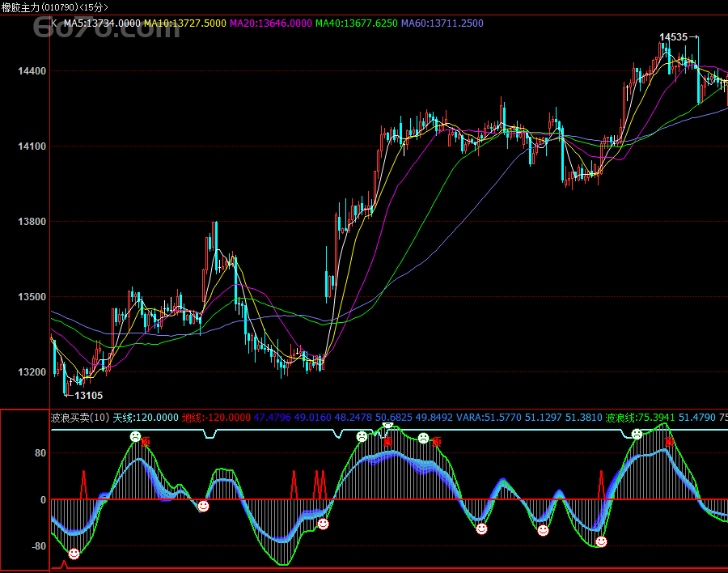Viewport: 728px width, 573px height.
Task: Click the 80 label on the indicator axis
Action: (40, 453)
